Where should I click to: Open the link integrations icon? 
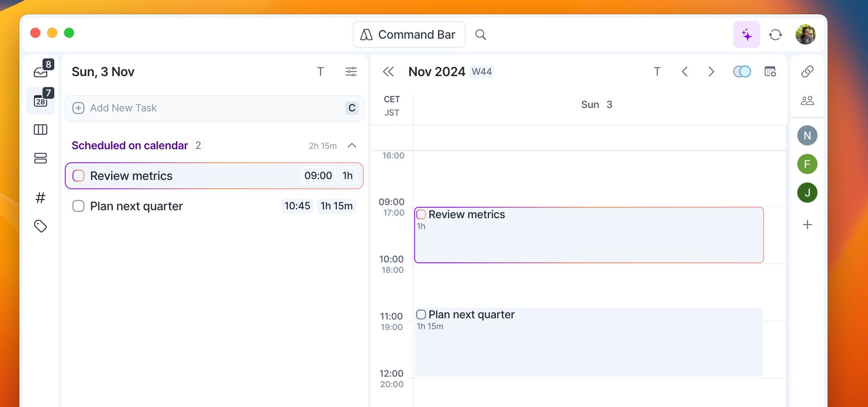(x=807, y=71)
